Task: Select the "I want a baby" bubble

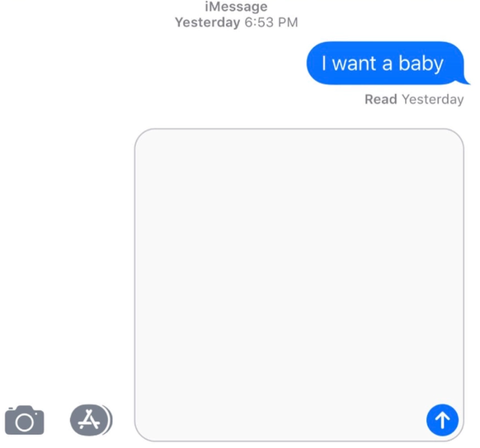Action: (386, 63)
